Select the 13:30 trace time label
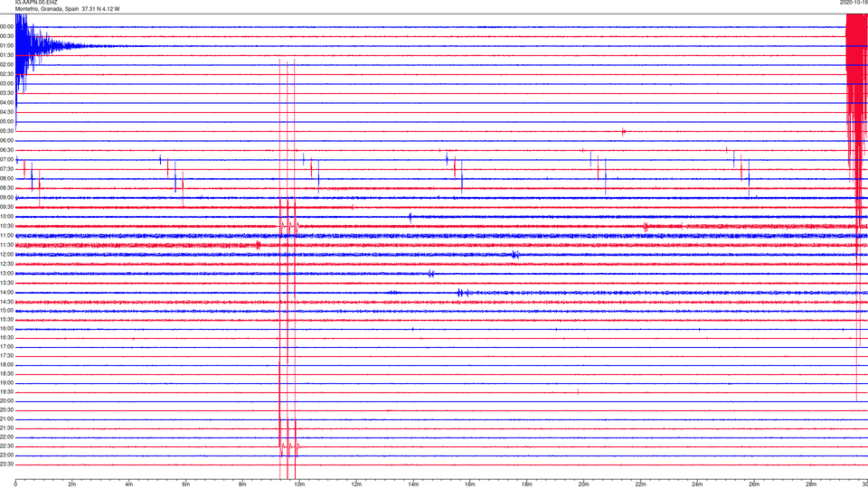The width and height of the screenshot is (868, 488). [x=7, y=283]
